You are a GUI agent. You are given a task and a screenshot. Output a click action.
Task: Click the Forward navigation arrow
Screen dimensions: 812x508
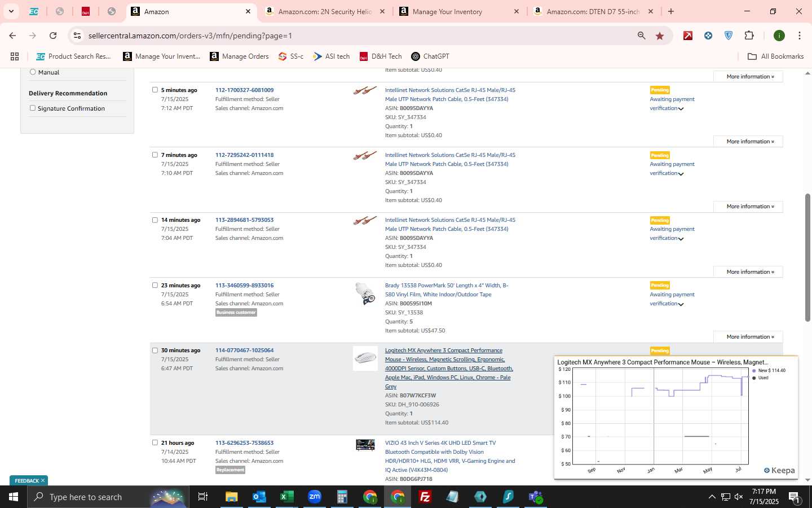pyautogui.click(x=33, y=36)
